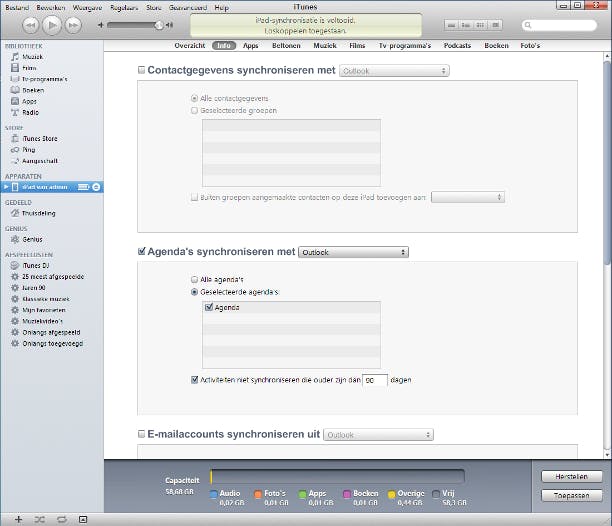
Task: Open Klassieke muziek playlist
Action: [46, 299]
